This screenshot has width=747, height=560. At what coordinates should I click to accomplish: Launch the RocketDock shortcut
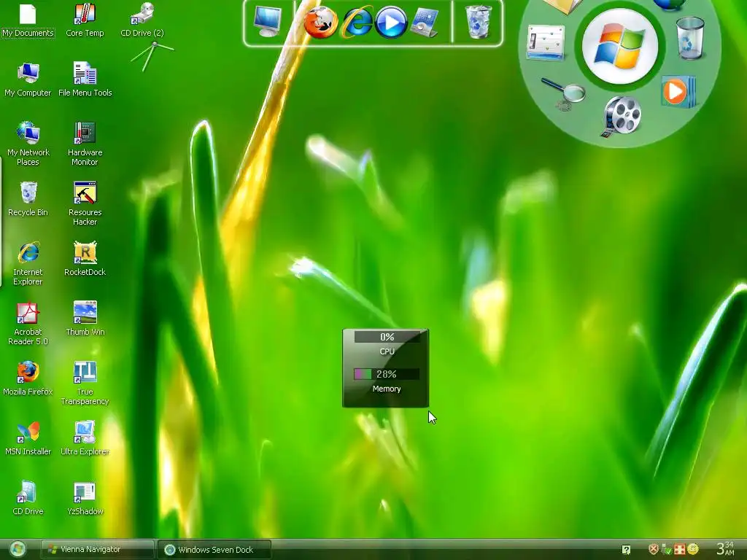coord(85,260)
